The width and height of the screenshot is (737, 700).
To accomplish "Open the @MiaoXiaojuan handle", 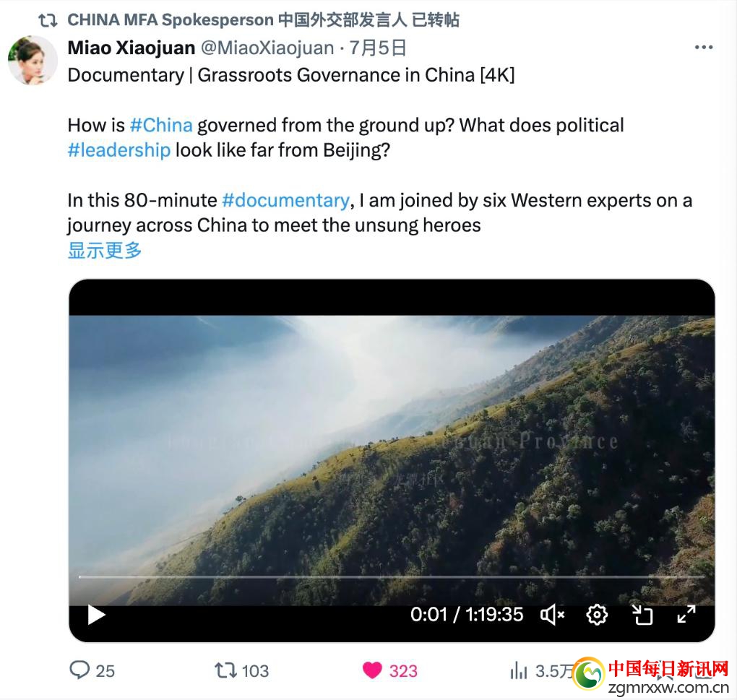I will (267, 48).
